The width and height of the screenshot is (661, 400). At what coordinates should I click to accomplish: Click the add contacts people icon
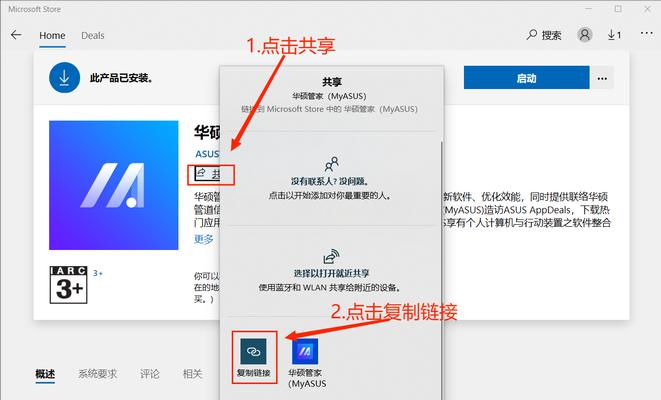pos(332,164)
